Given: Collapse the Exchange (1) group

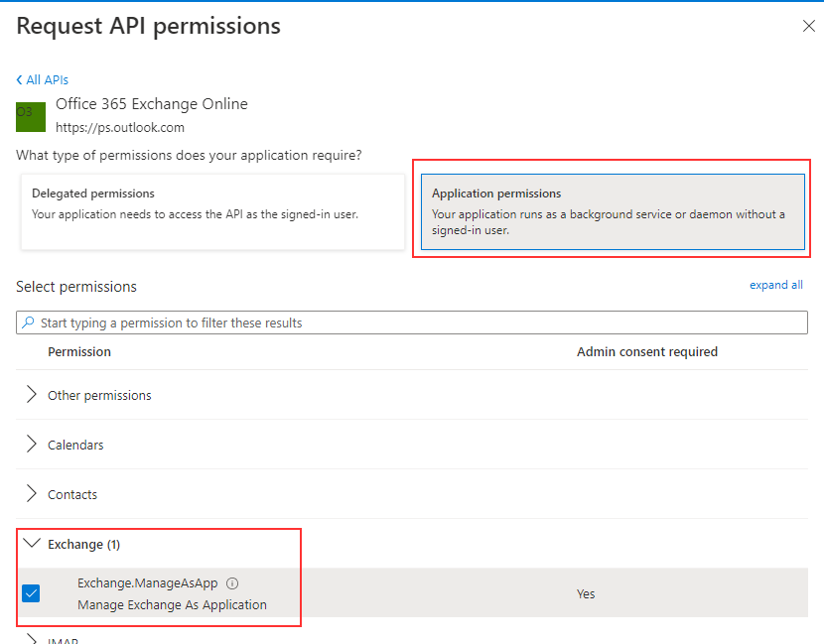Looking at the screenshot, I should (32, 543).
